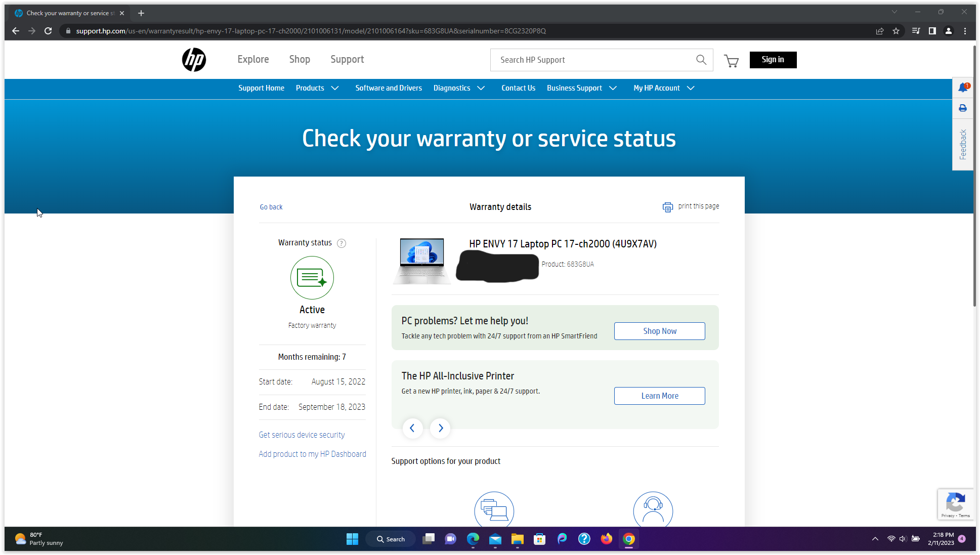The height and width of the screenshot is (555, 980).
Task: Open the Feedback tab on the right edge
Action: 963,145
